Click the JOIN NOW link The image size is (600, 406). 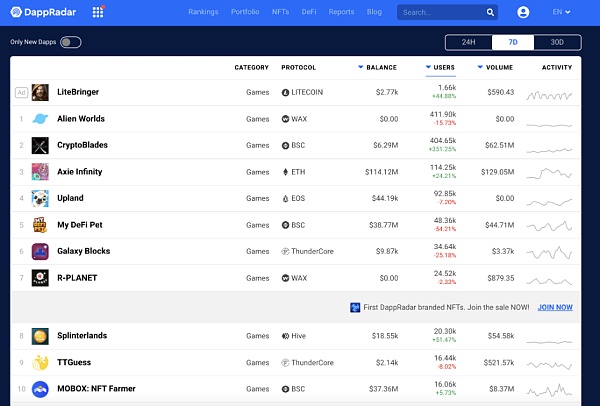555,307
